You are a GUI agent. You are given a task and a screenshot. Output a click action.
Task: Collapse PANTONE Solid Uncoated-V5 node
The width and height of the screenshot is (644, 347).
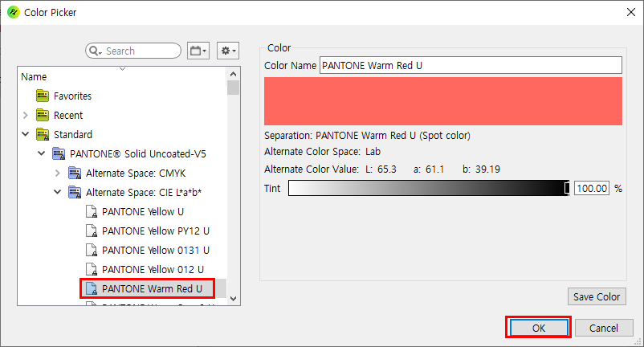pos(42,153)
